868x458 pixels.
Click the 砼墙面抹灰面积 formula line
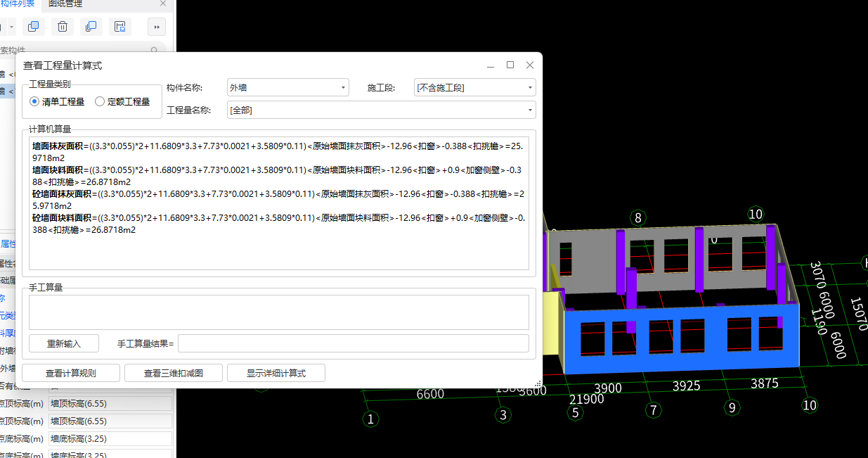click(278, 200)
